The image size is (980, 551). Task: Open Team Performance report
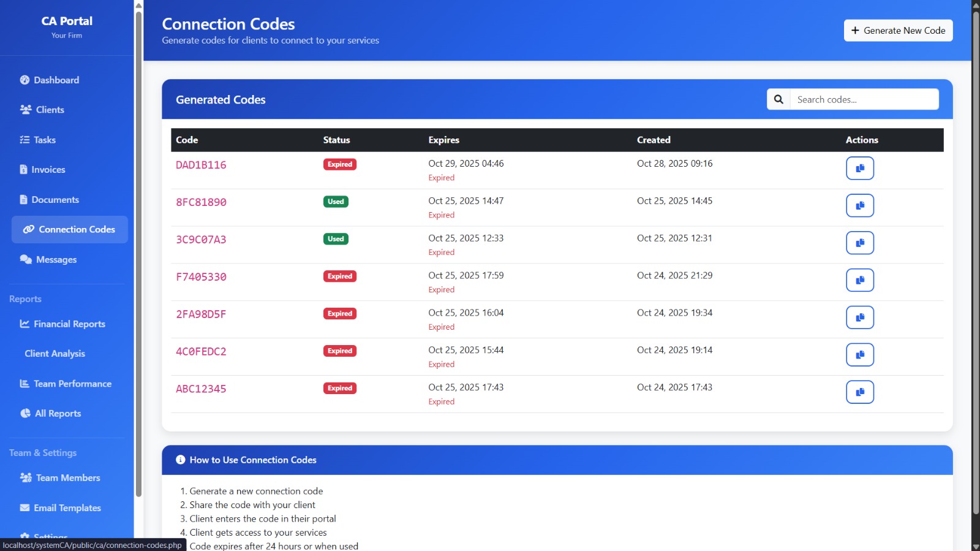point(72,384)
